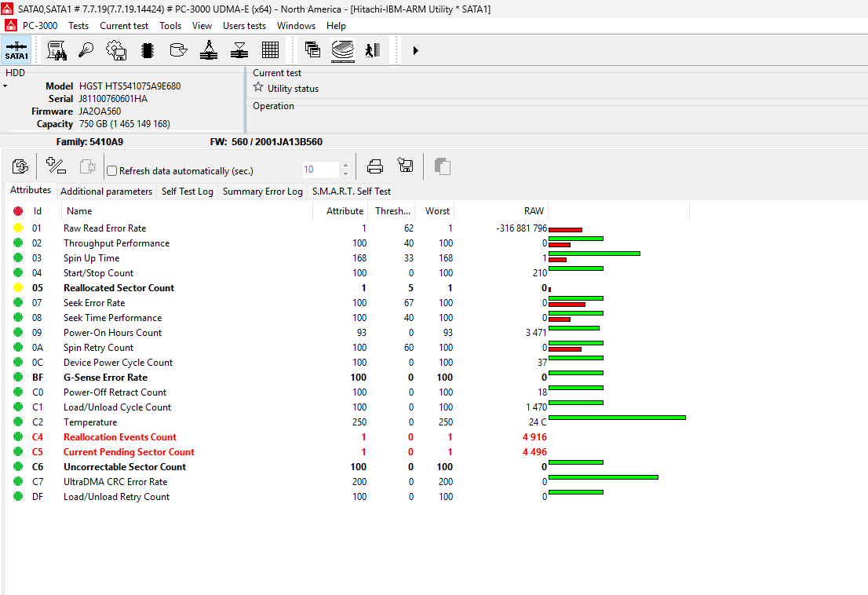Click the Utility status star icon

point(258,87)
